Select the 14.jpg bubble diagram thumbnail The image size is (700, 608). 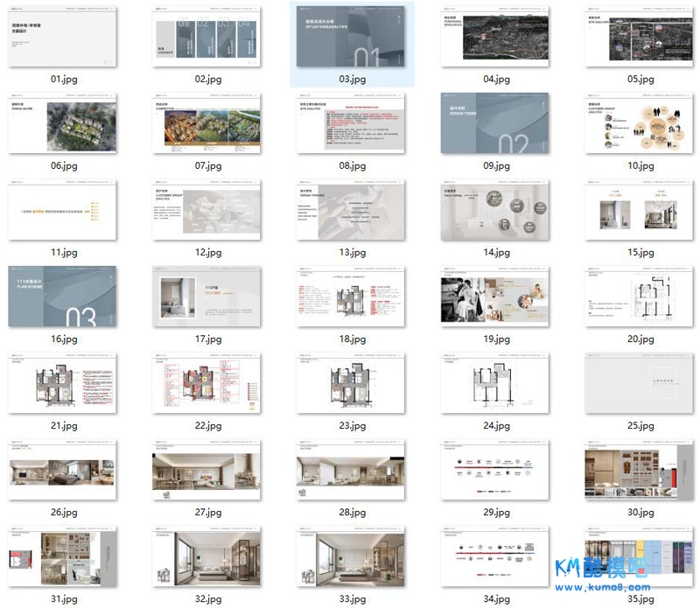click(496, 210)
